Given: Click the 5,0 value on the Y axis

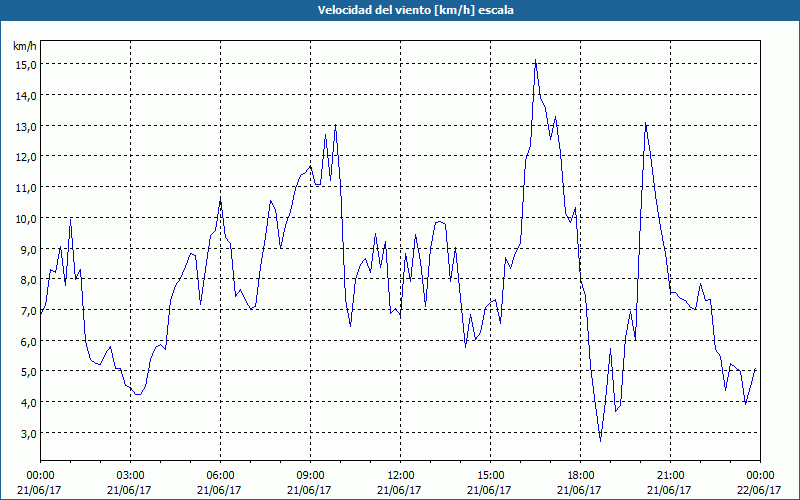Looking at the screenshot, I should click(x=28, y=371).
